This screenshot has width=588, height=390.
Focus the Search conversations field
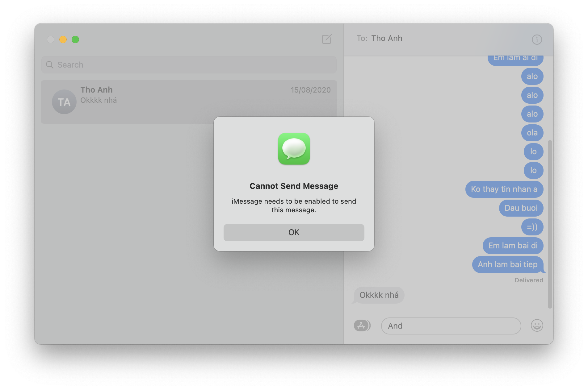pos(189,65)
